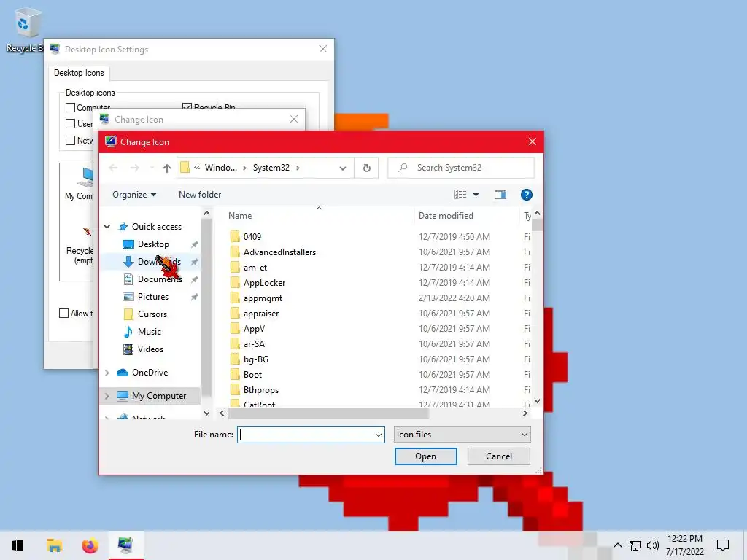Select the Desktop Icons tab
This screenshot has width=747, height=560.
click(79, 73)
